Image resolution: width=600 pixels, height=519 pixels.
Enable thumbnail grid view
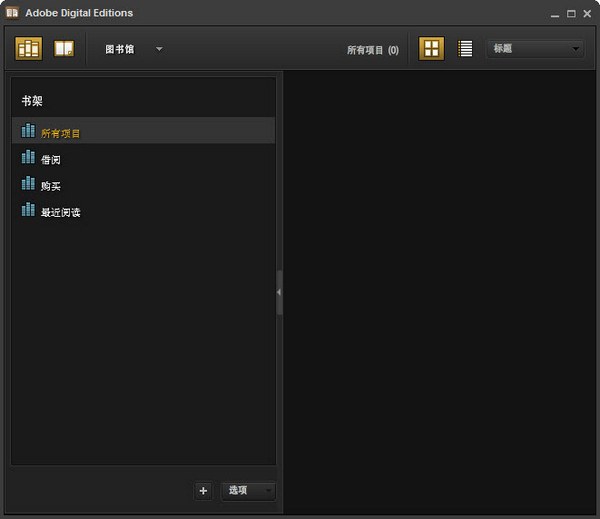click(431, 48)
